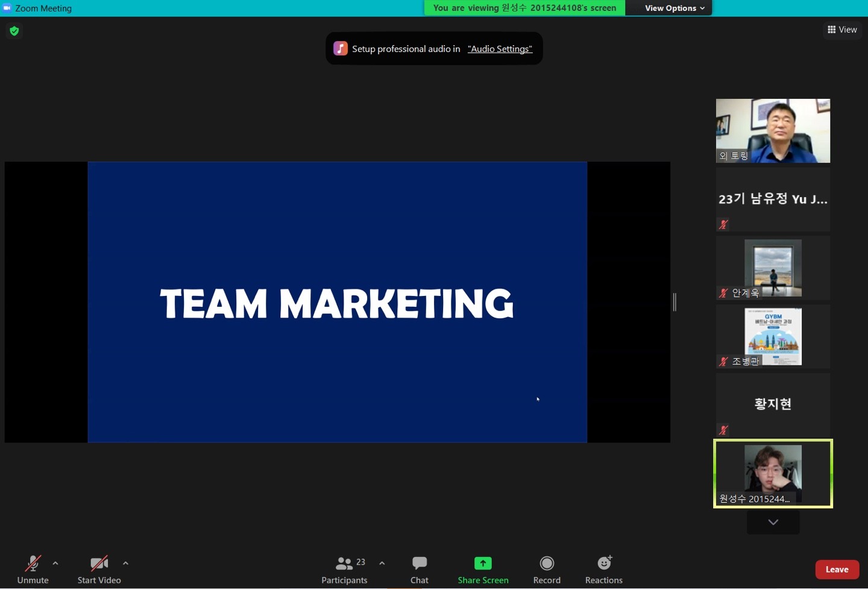The height and width of the screenshot is (589, 868).
Task: Click the green encryption shield icon
Action: [x=14, y=31]
